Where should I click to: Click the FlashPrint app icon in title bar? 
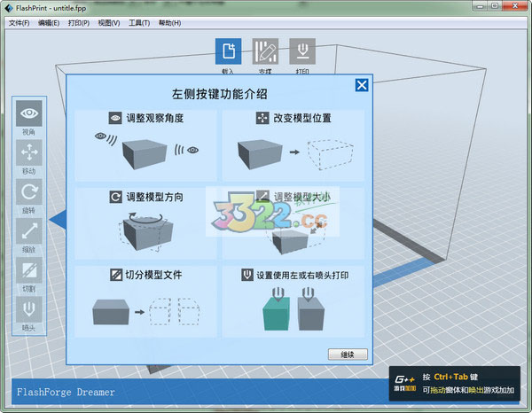9,8
